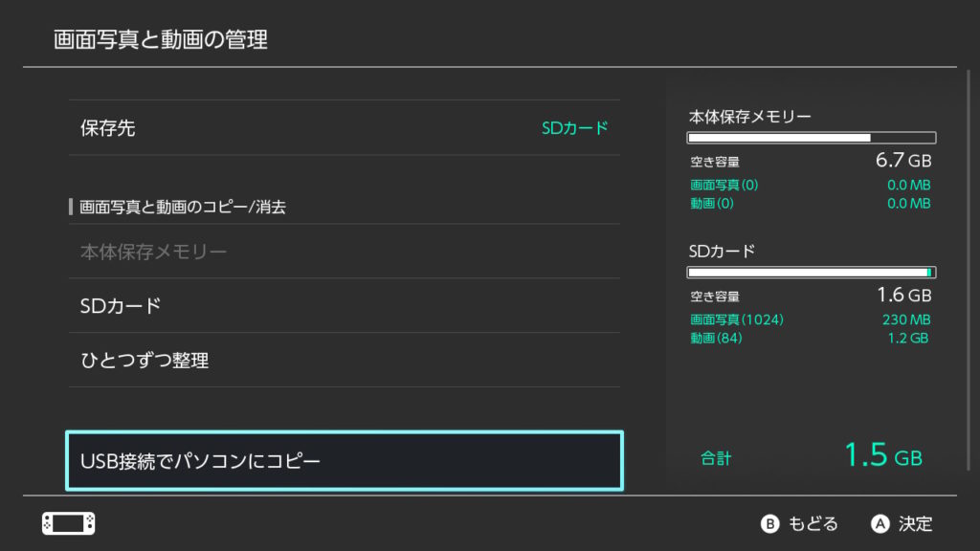Click the 動画(84) entry
This screenshot has height=551, width=980.
[716, 338]
